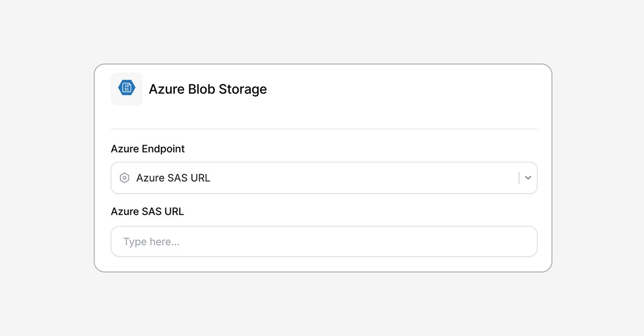Click the selected 'Azure SAS URL' dropdown value
The image size is (644, 336).
click(173, 178)
